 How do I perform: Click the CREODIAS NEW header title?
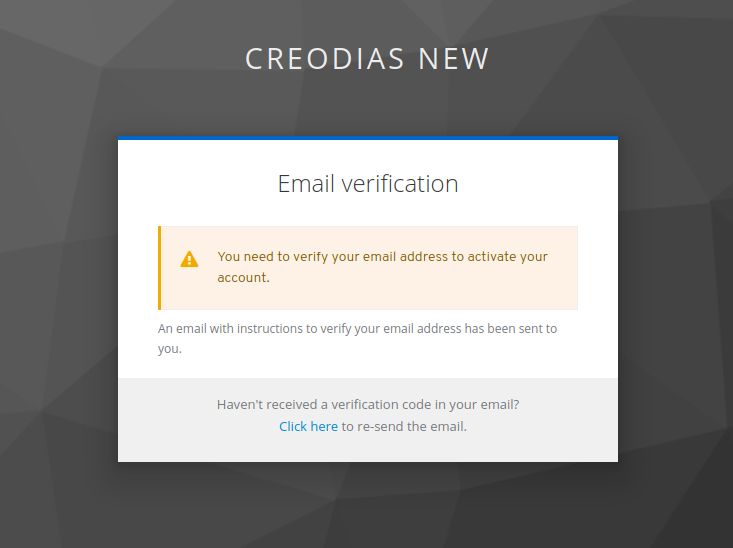(x=367, y=59)
